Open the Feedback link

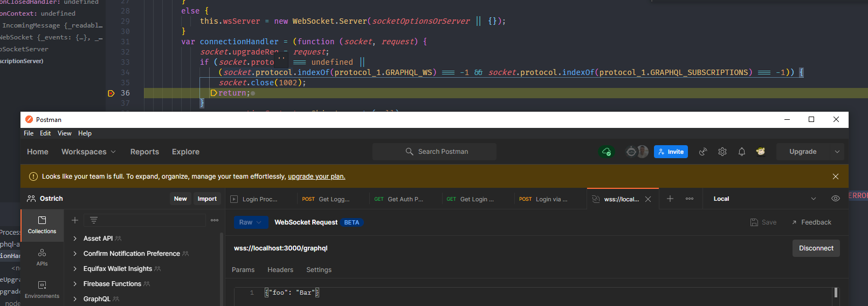click(811, 222)
